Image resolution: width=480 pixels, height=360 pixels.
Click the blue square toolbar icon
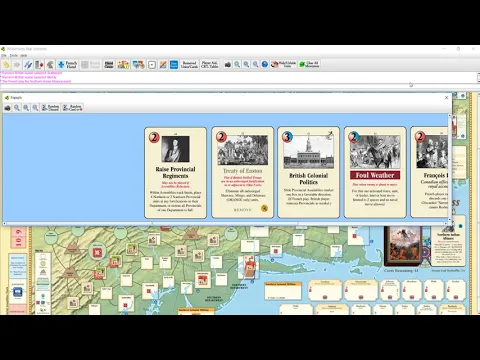pyautogui.click(x=174, y=64)
